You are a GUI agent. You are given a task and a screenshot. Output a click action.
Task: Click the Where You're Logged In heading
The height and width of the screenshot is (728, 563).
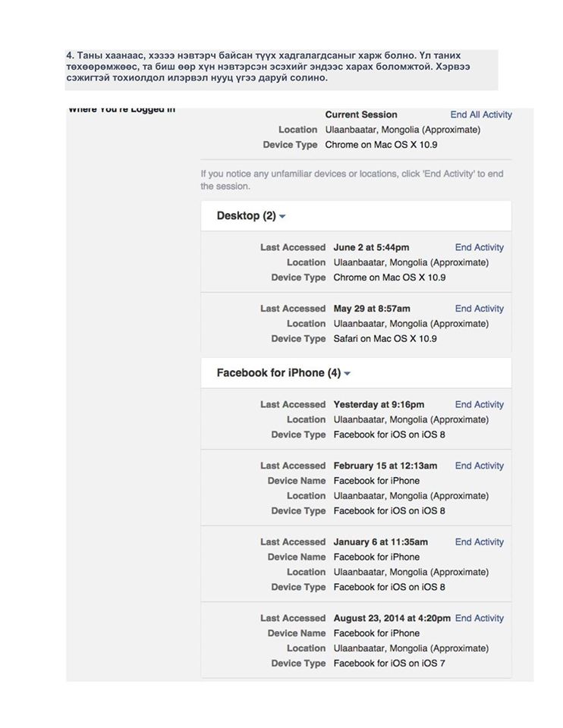[121, 110]
